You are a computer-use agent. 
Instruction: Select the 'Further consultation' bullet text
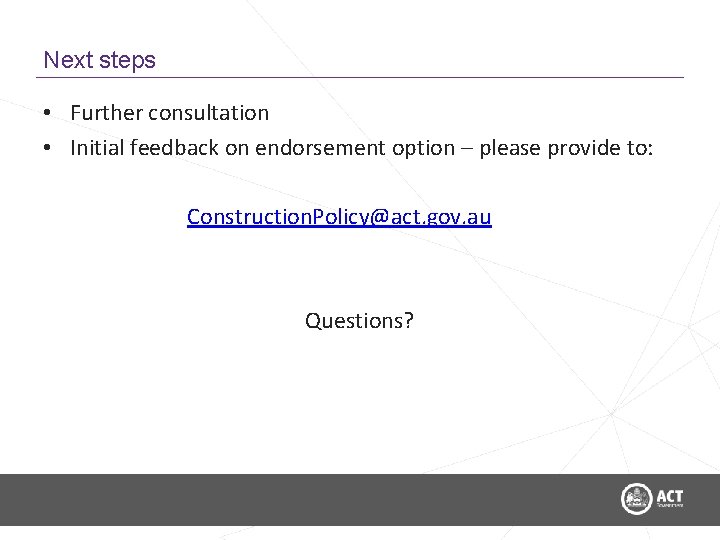[x=169, y=113]
